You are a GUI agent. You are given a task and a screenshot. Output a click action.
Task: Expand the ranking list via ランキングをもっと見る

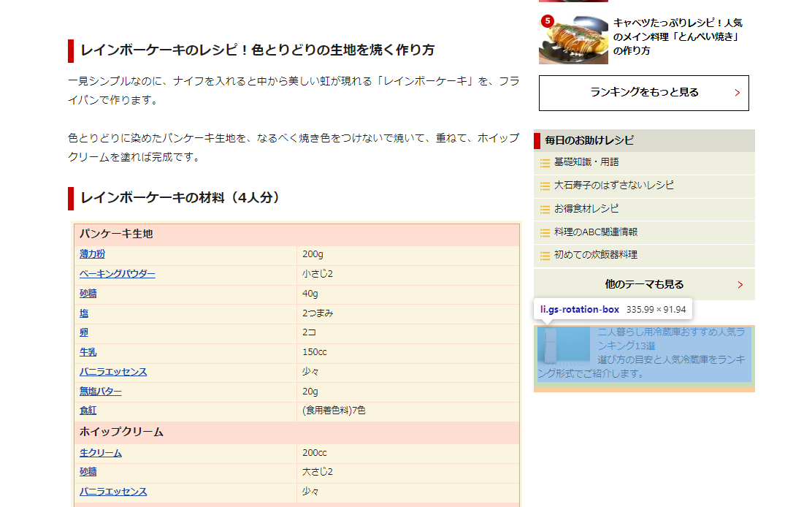point(643,93)
